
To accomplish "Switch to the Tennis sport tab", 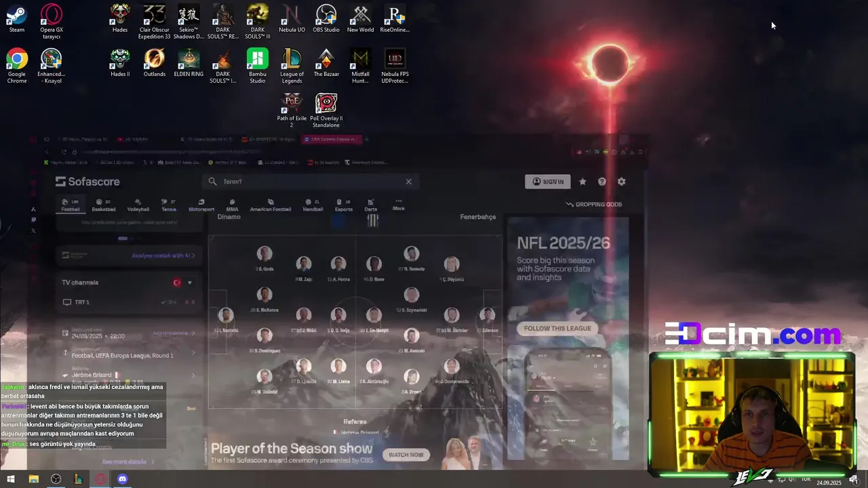I will [168, 205].
